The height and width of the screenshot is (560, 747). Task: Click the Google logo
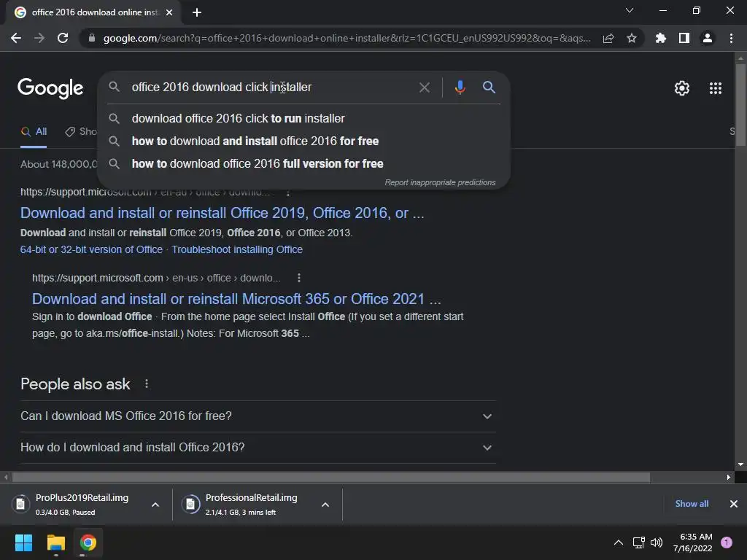50,88
